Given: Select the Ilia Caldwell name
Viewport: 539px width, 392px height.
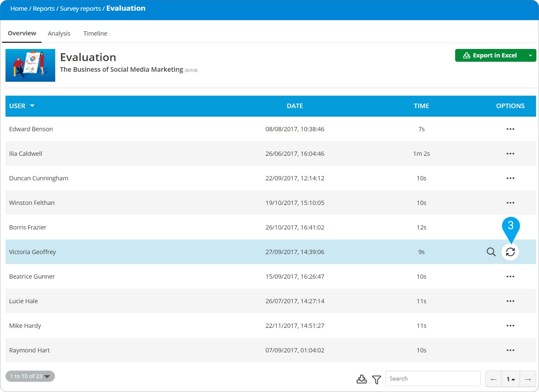Looking at the screenshot, I should tap(26, 154).
